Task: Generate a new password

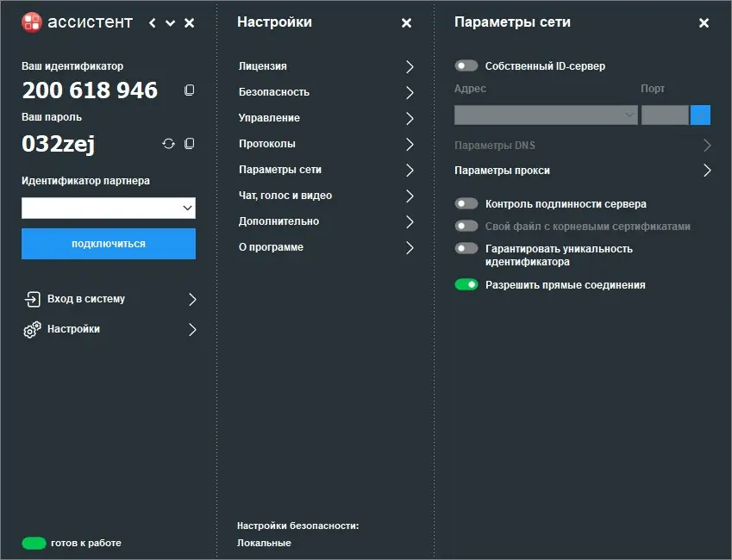Action: click(x=168, y=144)
